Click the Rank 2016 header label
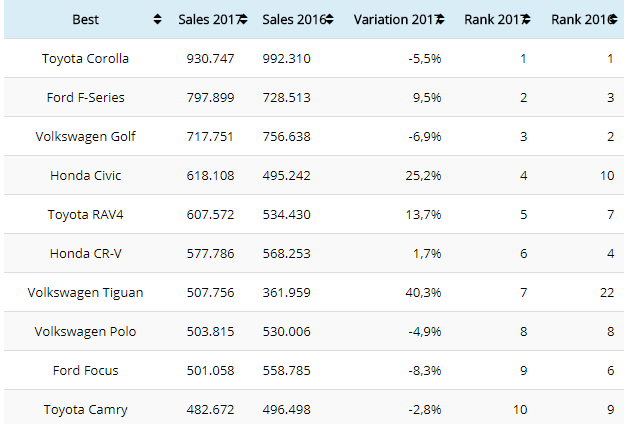 (581, 19)
